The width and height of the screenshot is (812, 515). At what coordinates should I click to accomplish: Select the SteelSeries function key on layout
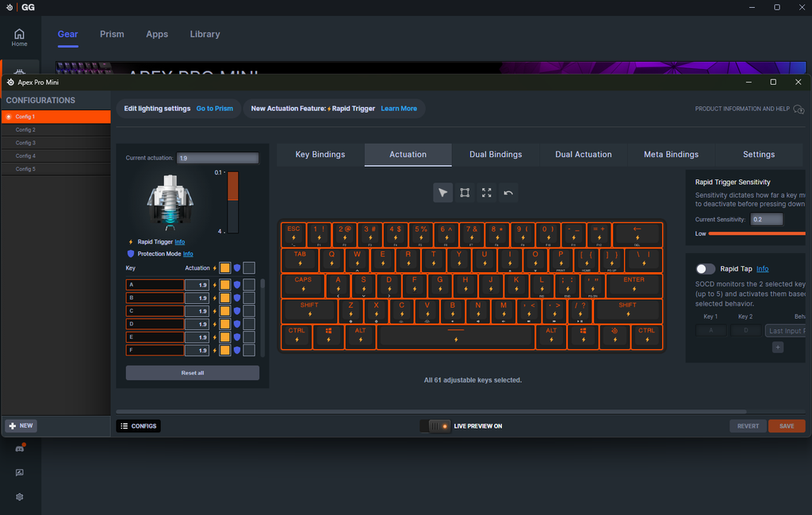615,336
